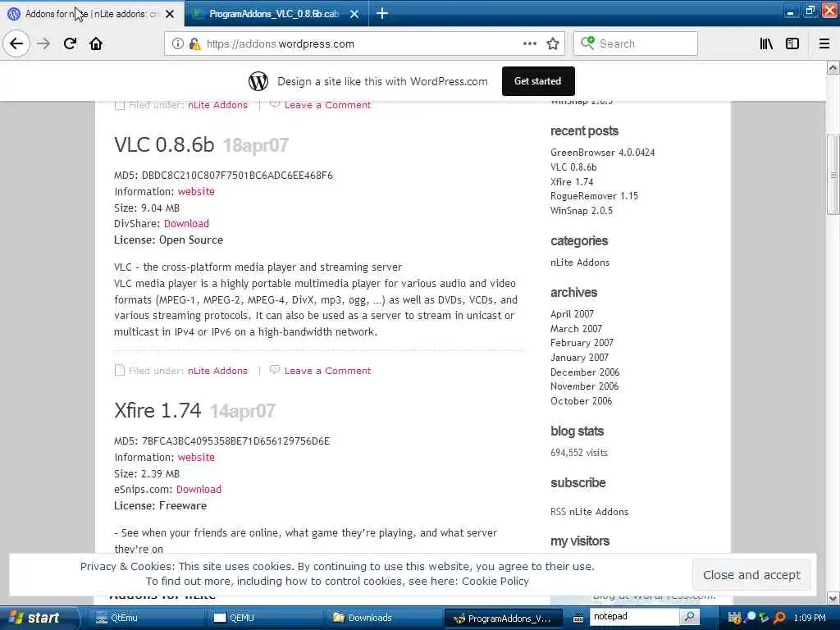Click the forward navigation arrow
This screenshot has height=630, width=840.
(x=44, y=43)
